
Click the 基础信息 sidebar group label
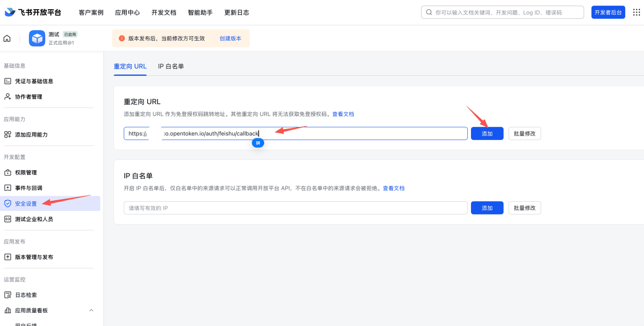click(14, 66)
